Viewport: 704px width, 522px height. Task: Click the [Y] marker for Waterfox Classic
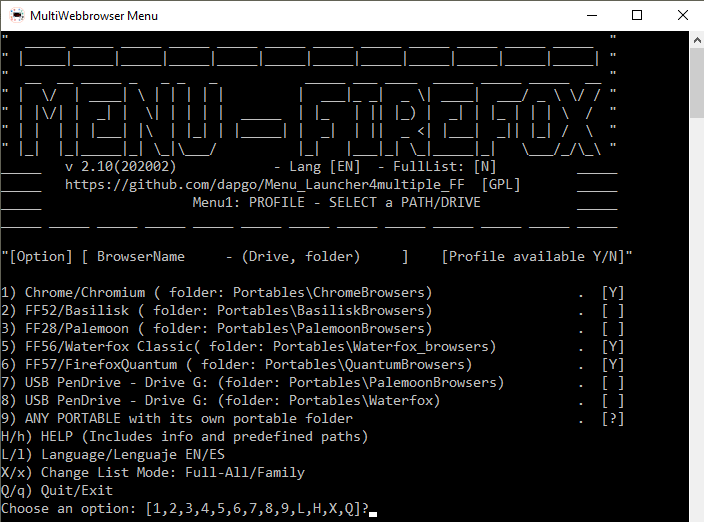[613, 347]
